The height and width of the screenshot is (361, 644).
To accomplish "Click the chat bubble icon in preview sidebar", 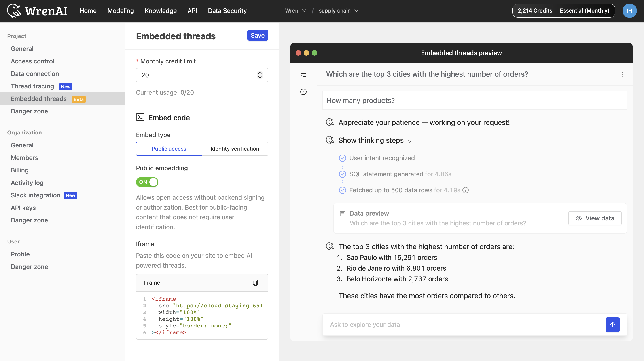I will coord(303,92).
